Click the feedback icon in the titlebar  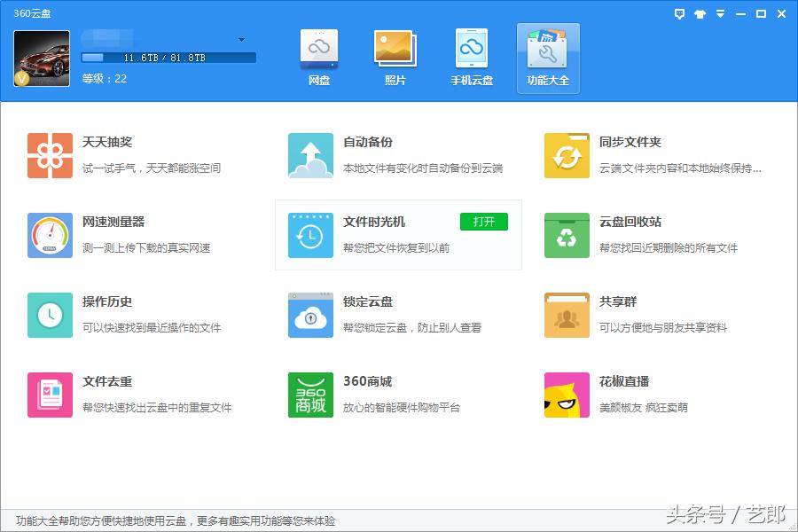678,13
